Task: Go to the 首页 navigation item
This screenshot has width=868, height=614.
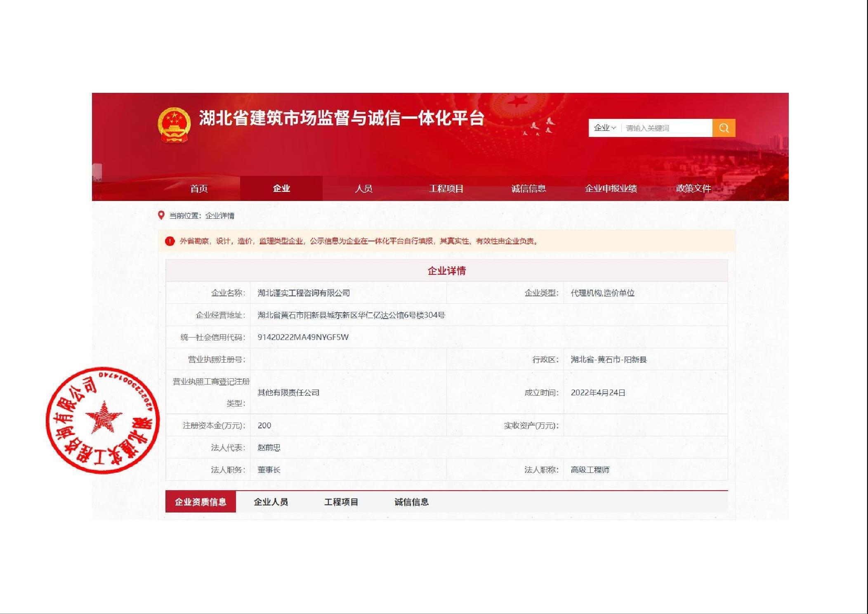Action: 199,189
